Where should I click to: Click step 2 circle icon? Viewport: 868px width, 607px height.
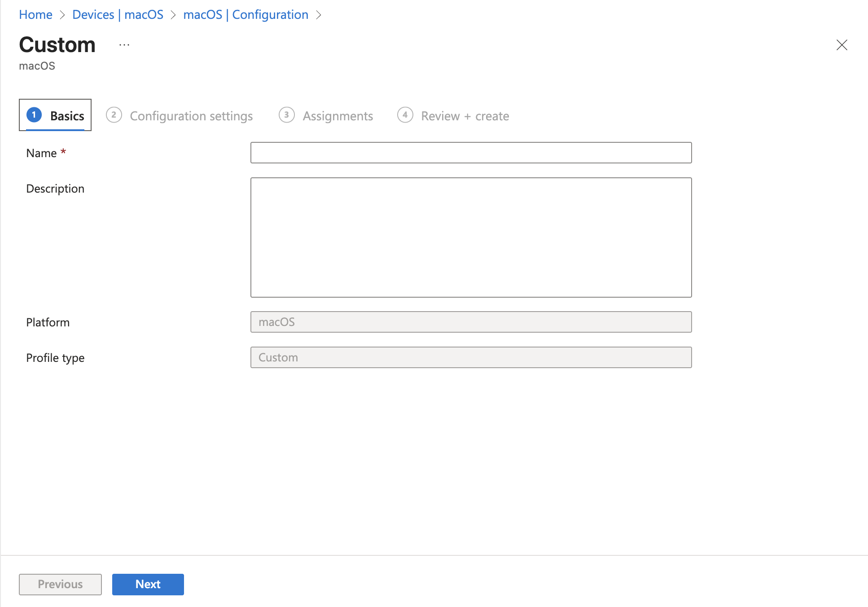point(114,115)
